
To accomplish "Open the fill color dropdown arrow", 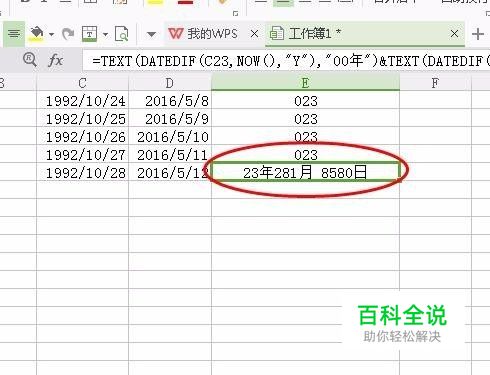I will point(51,34).
